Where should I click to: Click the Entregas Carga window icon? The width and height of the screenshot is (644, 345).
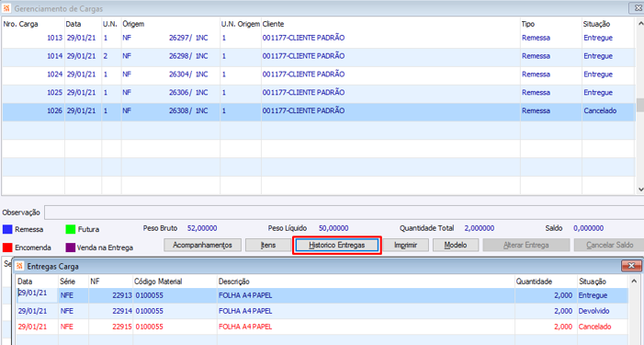[19, 267]
